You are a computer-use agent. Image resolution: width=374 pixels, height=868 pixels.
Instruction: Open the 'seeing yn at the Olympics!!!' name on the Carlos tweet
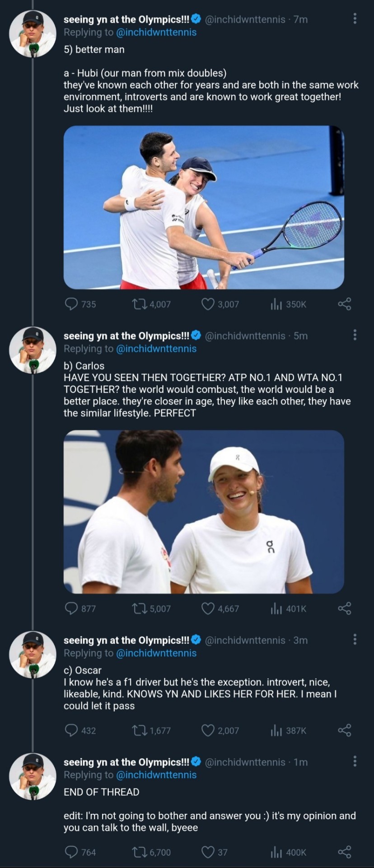tap(126, 336)
